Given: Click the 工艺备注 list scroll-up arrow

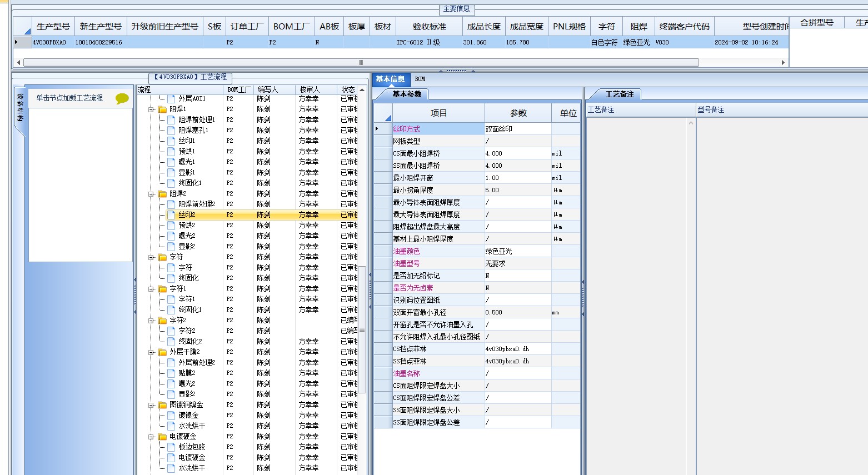Looking at the screenshot, I should pos(691,122).
